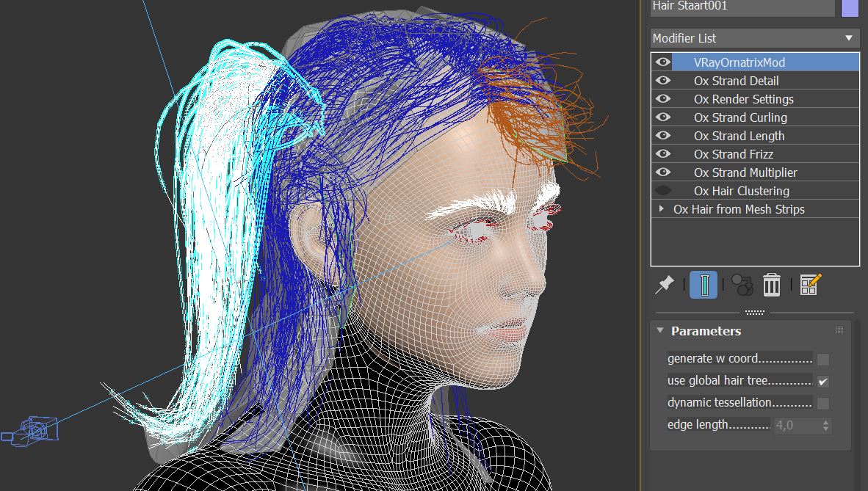This screenshot has height=491, width=868.
Task: Enable generate w coord checkbox
Action: pos(823,360)
